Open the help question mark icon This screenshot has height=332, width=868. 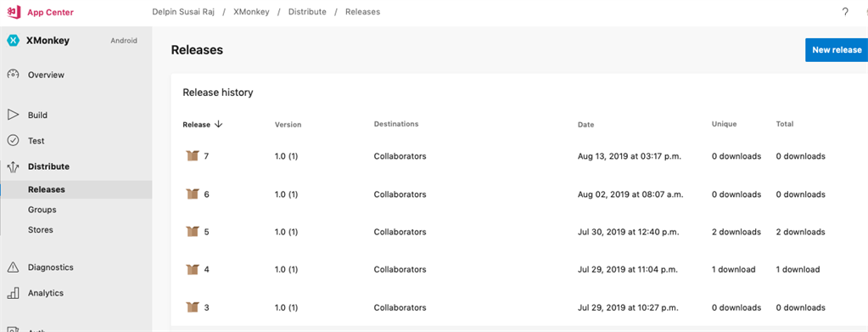845,12
